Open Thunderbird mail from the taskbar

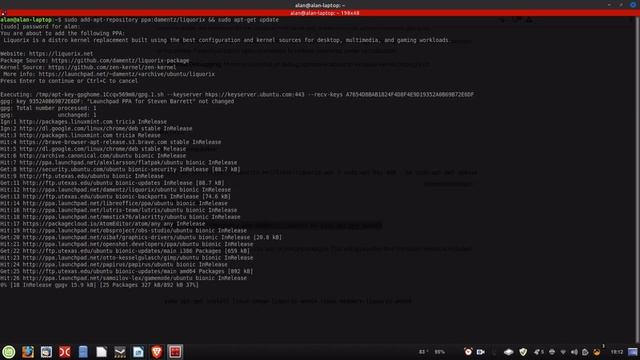pyautogui.click(x=46, y=352)
